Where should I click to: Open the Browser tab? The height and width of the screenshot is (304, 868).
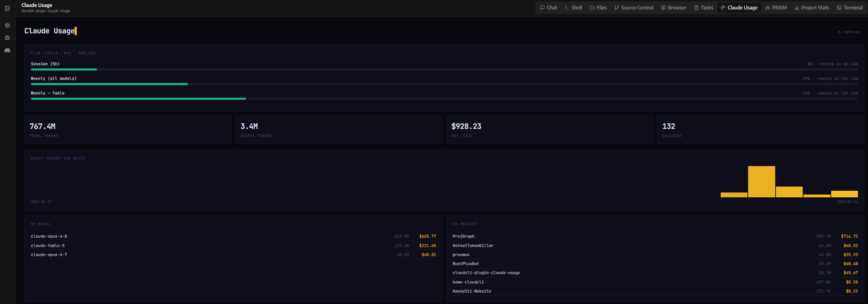coord(674,8)
